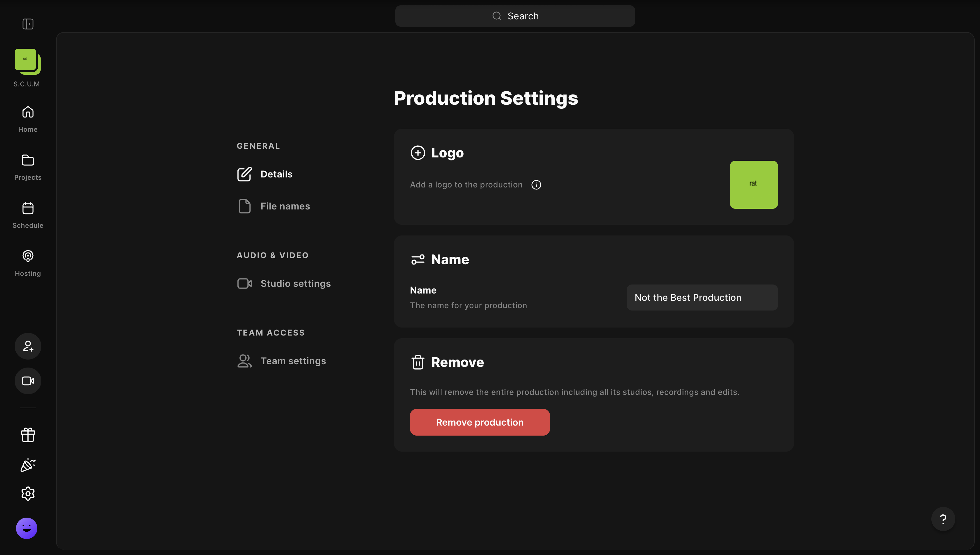Go to Home in sidebar
This screenshot has height=555, width=980.
pyautogui.click(x=28, y=119)
